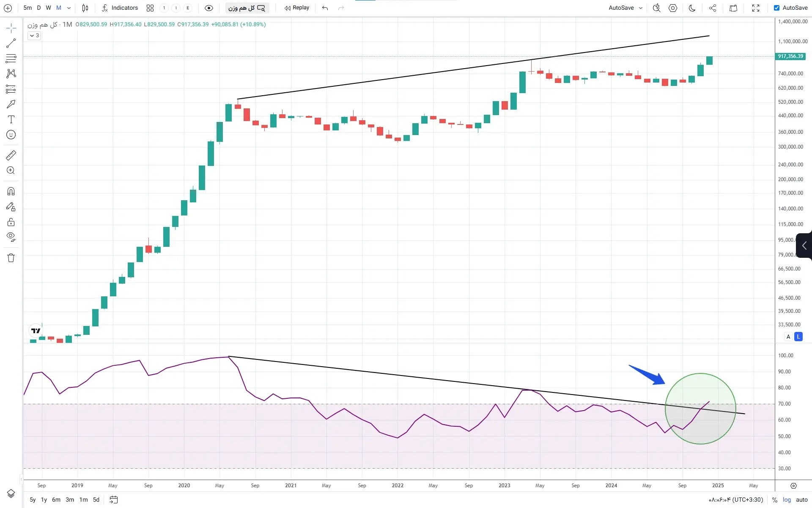Open candlestick chart type selector

click(x=85, y=8)
